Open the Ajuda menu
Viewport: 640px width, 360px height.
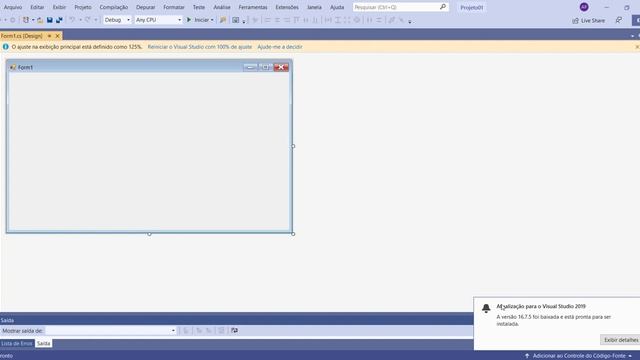point(337,7)
